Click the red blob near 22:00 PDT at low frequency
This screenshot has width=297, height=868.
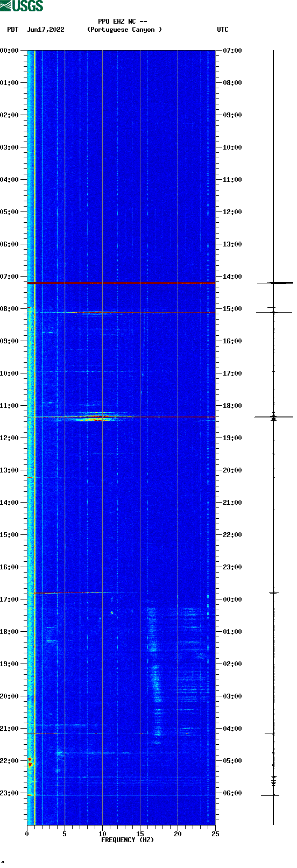30,762
